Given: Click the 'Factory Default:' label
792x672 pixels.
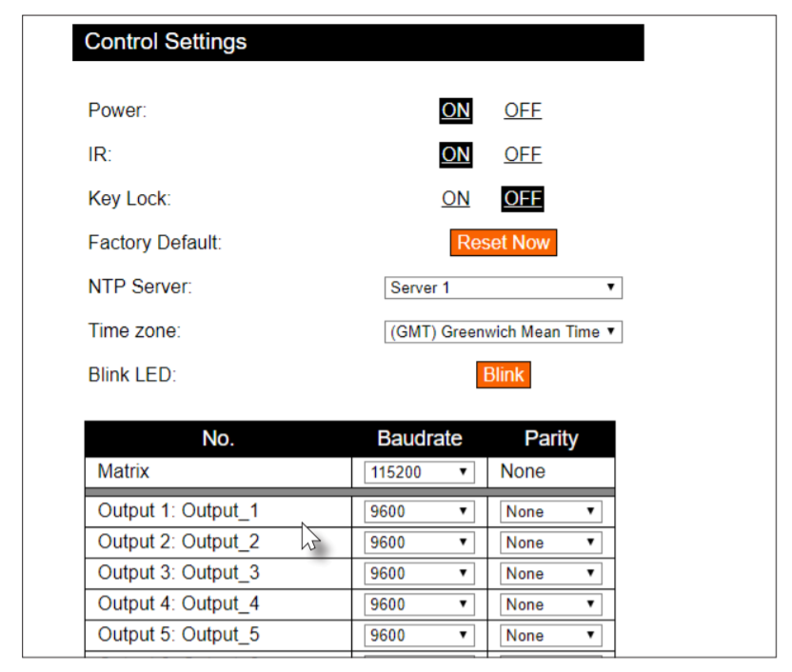Looking at the screenshot, I should point(154,243).
